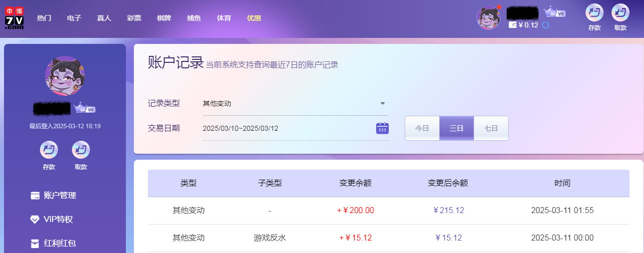Click 其他变动 in the ¥200.00 row
The height and width of the screenshot is (253, 644).
pos(188,211)
